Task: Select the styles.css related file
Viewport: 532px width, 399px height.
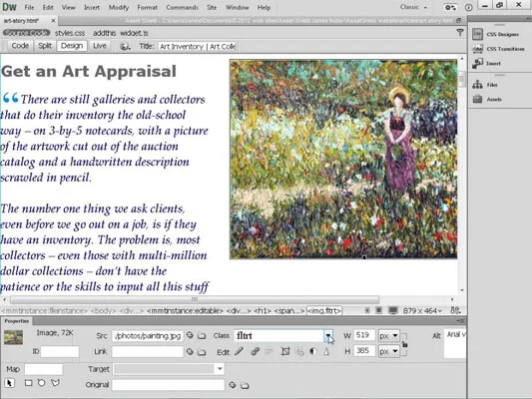Action: (x=70, y=33)
